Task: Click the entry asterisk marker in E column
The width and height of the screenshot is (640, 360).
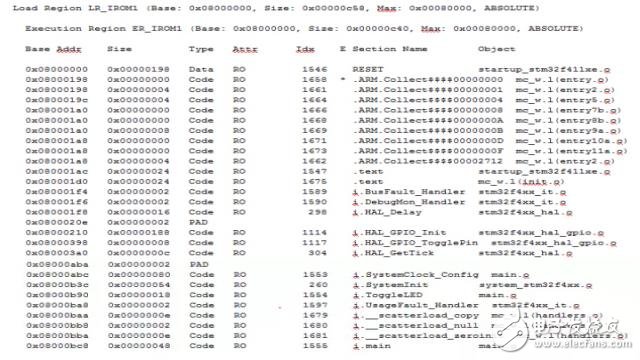Action: 343,79
